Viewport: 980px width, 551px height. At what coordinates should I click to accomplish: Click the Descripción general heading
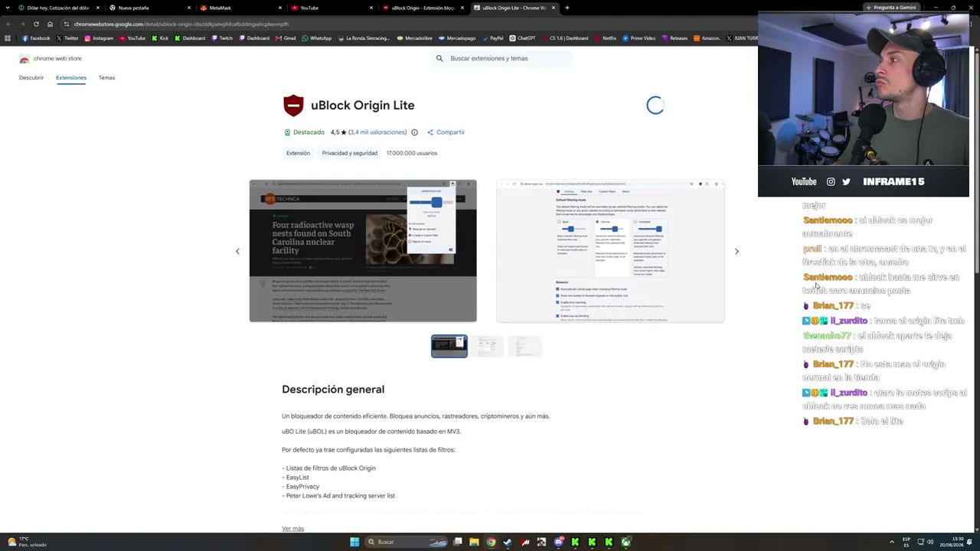[x=333, y=390]
